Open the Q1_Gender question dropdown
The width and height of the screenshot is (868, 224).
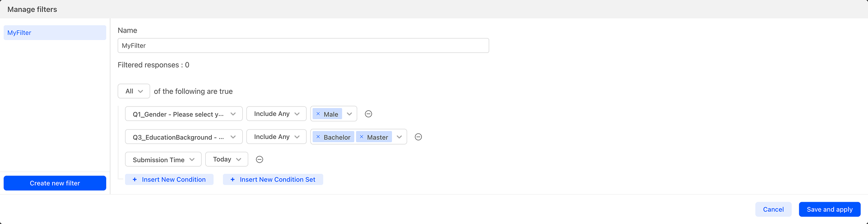[184, 114]
